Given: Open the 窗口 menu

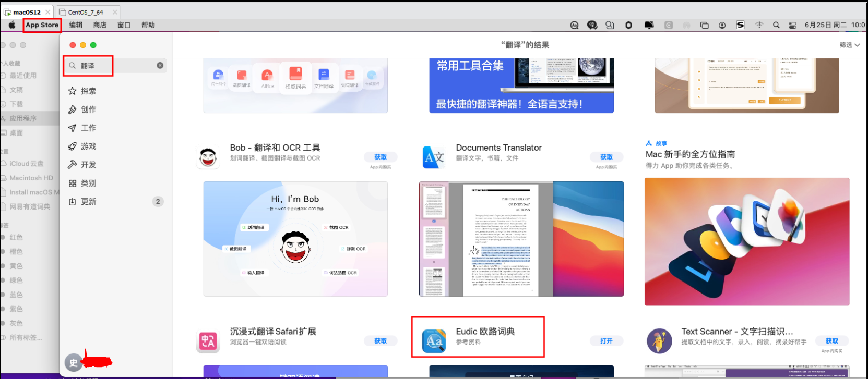Looking at the screenshot, I should 124,25.
